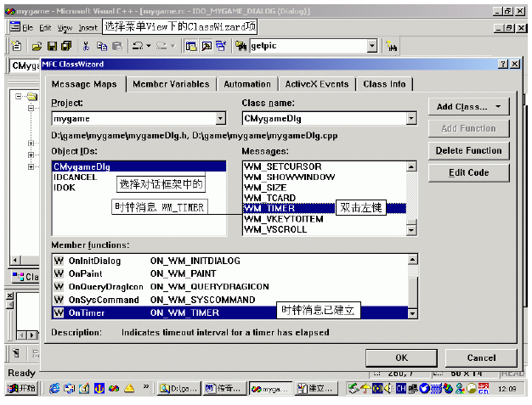The image size is (532, 405).
Task: Select WM_SETCURSOR in the Messages list
Action: point(325,166)
